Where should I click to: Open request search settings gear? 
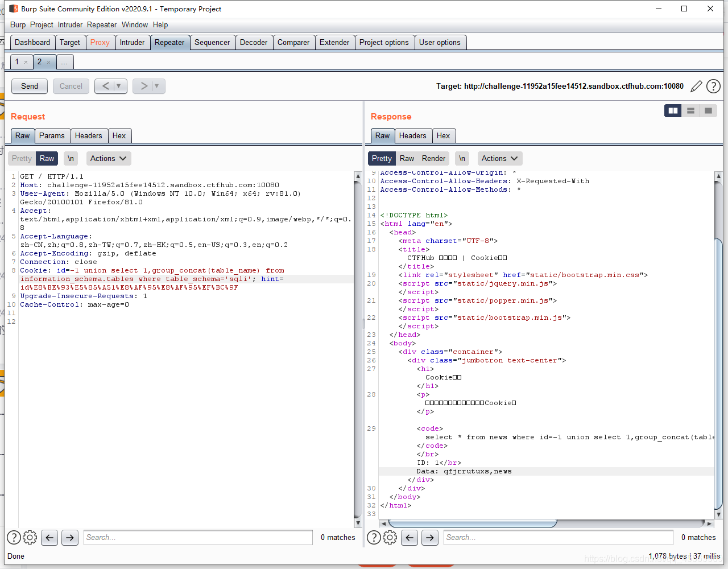pos(30,537)
